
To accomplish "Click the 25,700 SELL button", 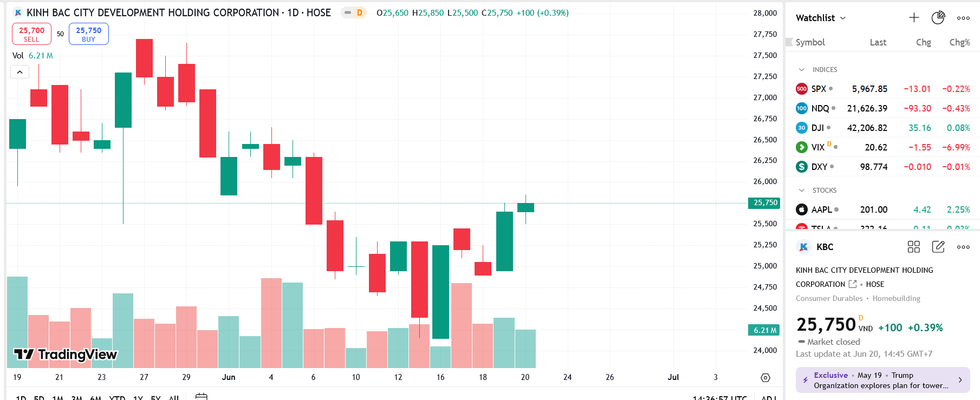I will (31, 34).
